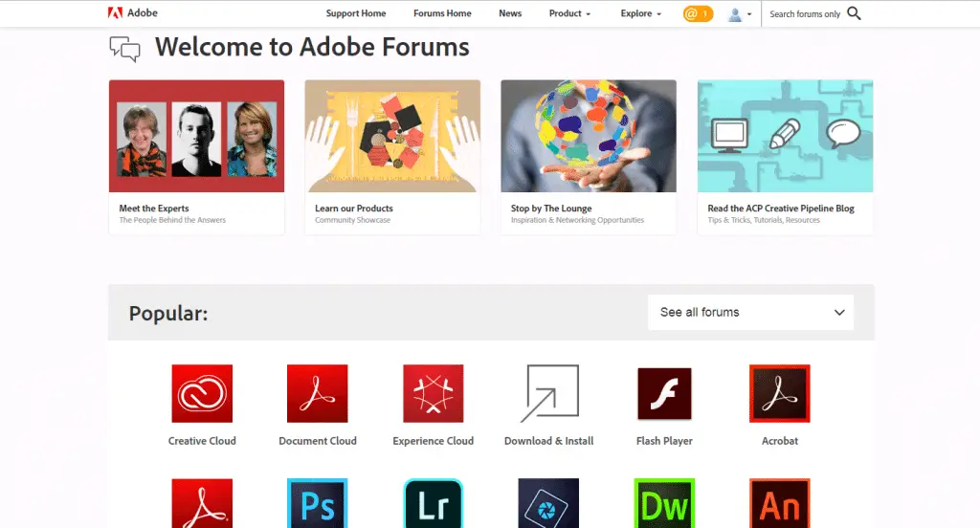Click the Welcome to Adobe Forums heading

[313, 47]
